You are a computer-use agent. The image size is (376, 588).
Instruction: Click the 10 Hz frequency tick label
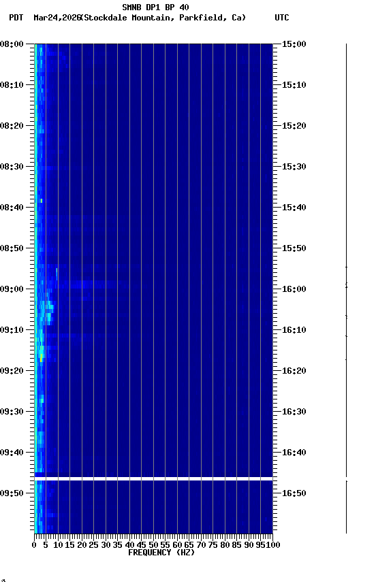click(58, 546)
